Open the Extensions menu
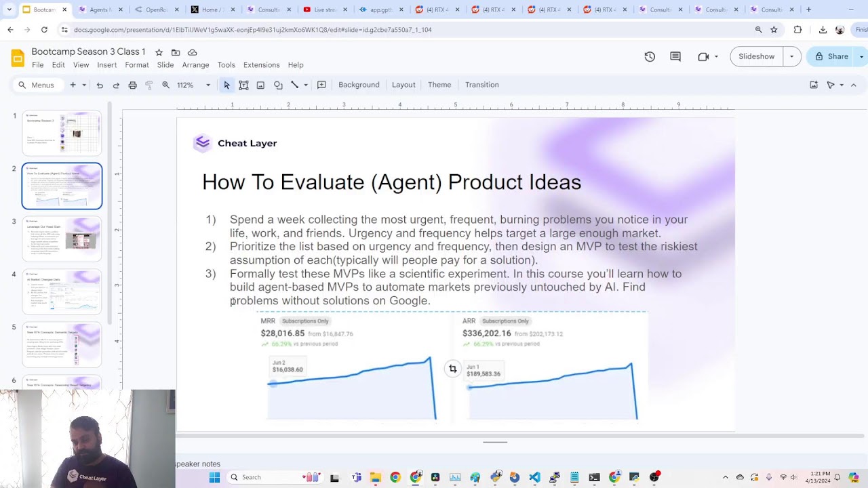Screen dimensions: 868x488 tap(262, 65)
